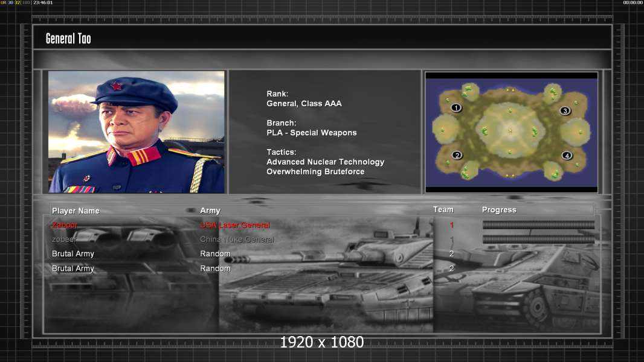This screenshot has height=362, width=644.
Task: Select start position marker 2 on the minimap
Action: tap(457, 155)
